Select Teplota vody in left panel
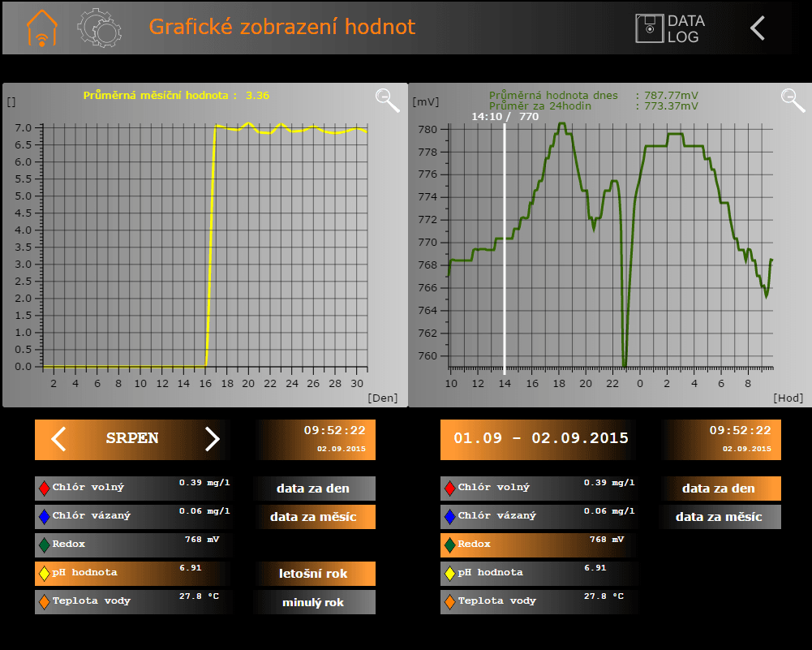The width and height of the screenshot is (812, 650). [132, 602]
